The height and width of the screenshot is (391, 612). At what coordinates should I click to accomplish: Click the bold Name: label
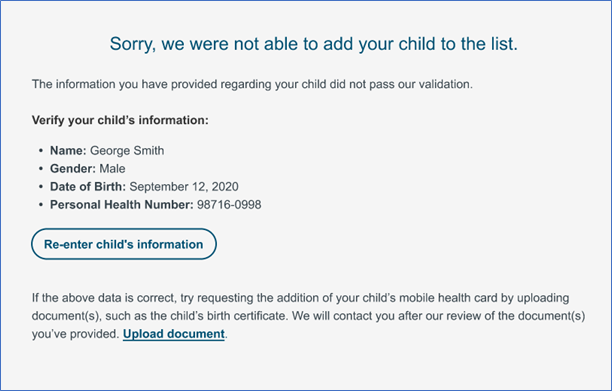(68, 151)
